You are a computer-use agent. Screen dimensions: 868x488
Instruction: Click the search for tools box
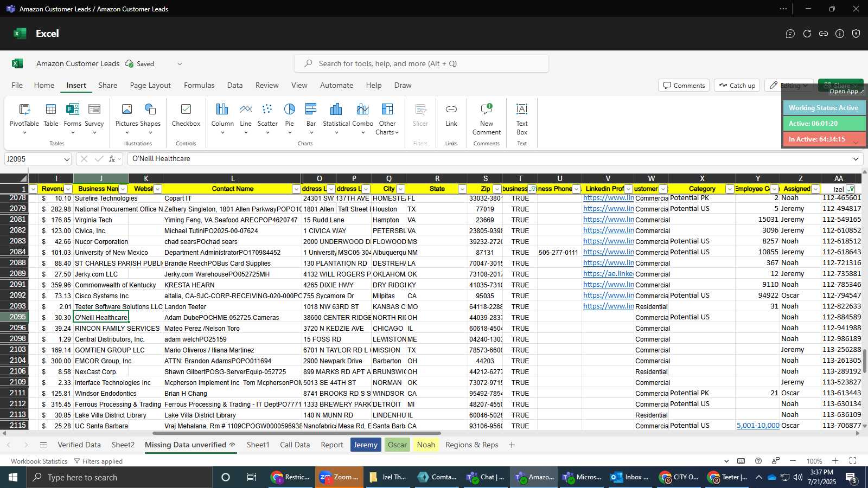422,63
